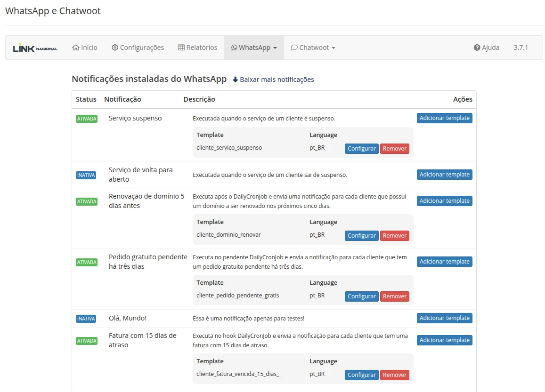545x392 pixels.
Task: Click INATIVA badge for Olá, Mundo!
Action: tap(86, 319)
